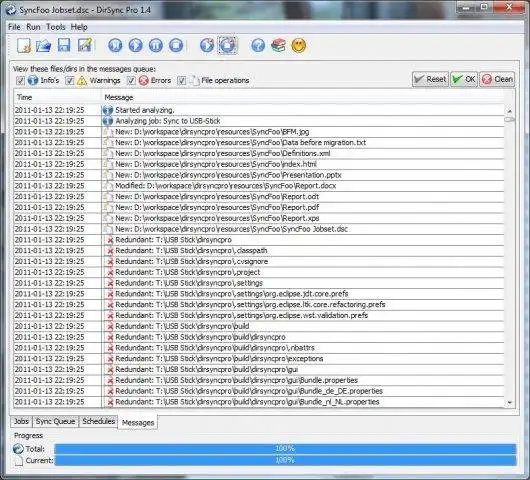Click the Clean button

click(x=497, y=79)
